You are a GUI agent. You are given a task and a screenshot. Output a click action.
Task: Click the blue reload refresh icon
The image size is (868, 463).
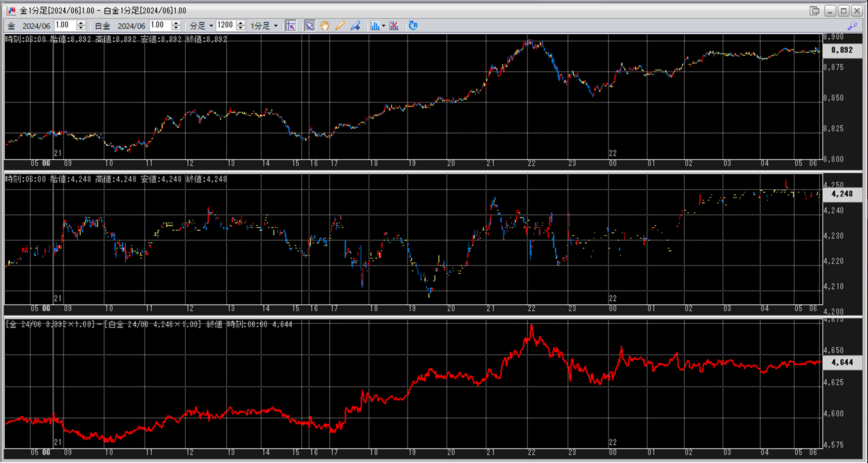click(413, 26)
